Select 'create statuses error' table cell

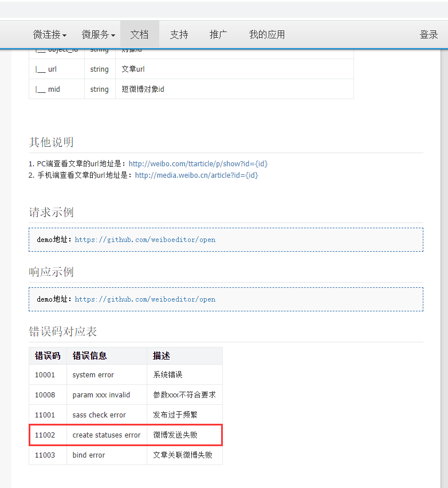click(107, 435)
